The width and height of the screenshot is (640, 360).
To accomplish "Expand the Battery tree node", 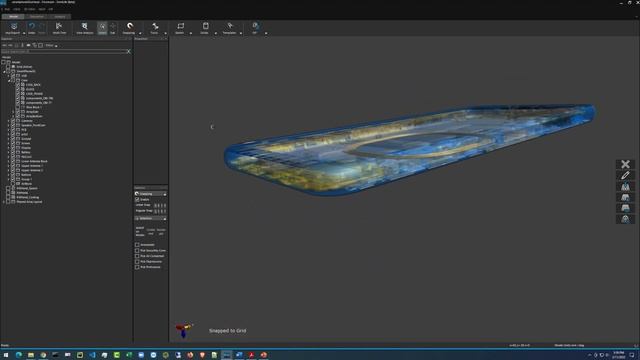I will click(x=9, y=152).
